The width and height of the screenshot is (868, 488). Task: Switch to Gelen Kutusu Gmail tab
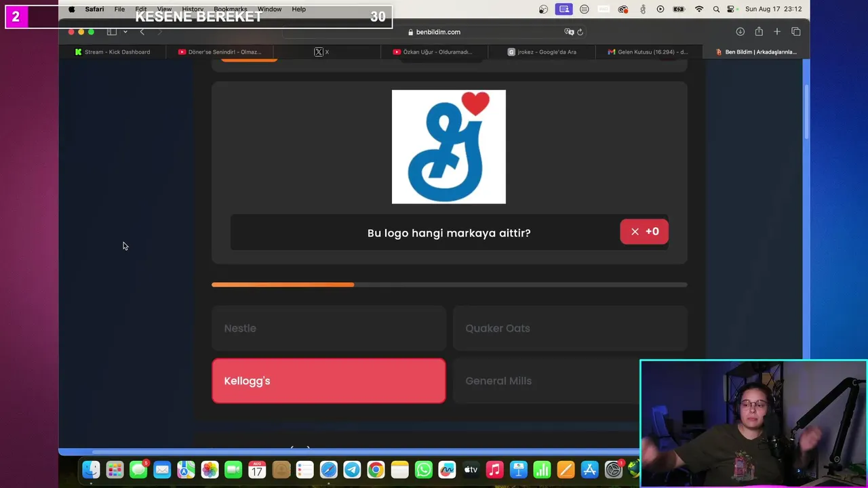(648, 52)
